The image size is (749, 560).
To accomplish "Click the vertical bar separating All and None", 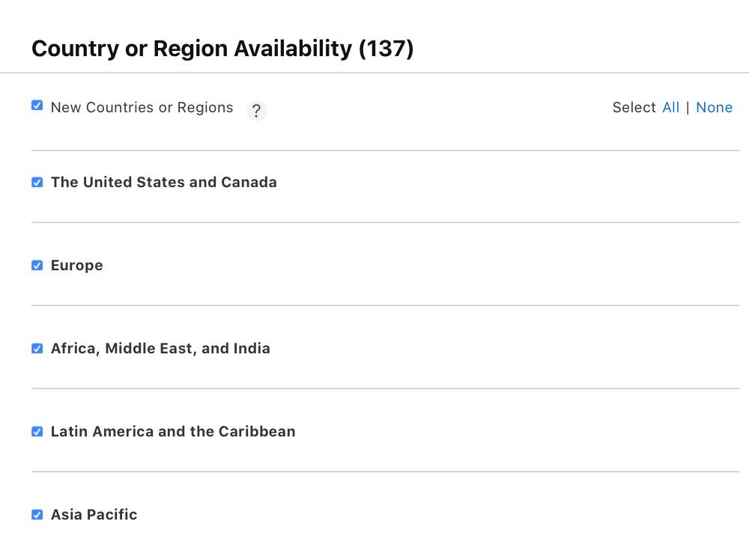I will coord(688,107).
